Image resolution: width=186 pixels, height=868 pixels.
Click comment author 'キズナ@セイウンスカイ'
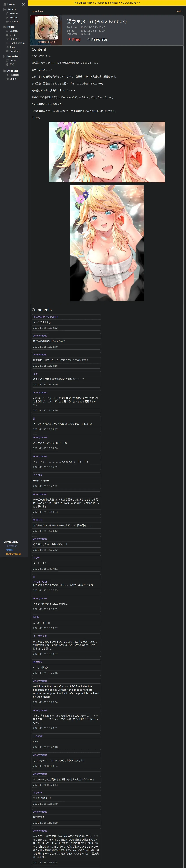pyautogui.click(x=46, y=317)
